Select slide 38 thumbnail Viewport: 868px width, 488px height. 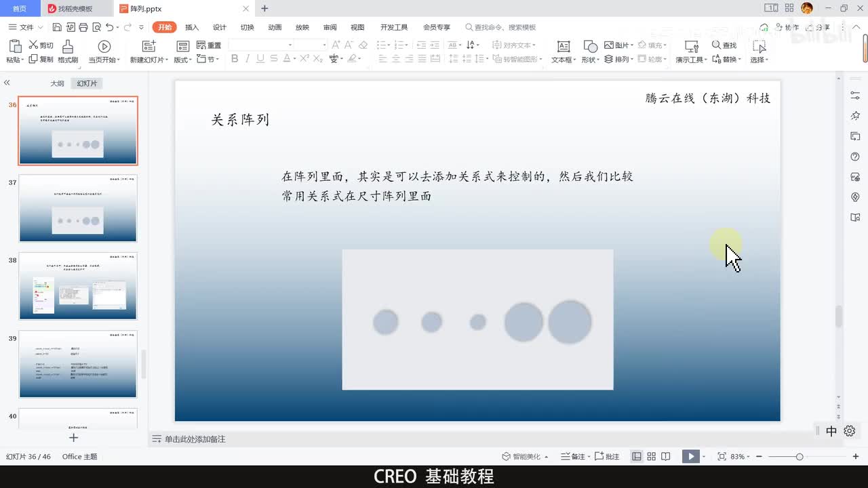point(78,286)
